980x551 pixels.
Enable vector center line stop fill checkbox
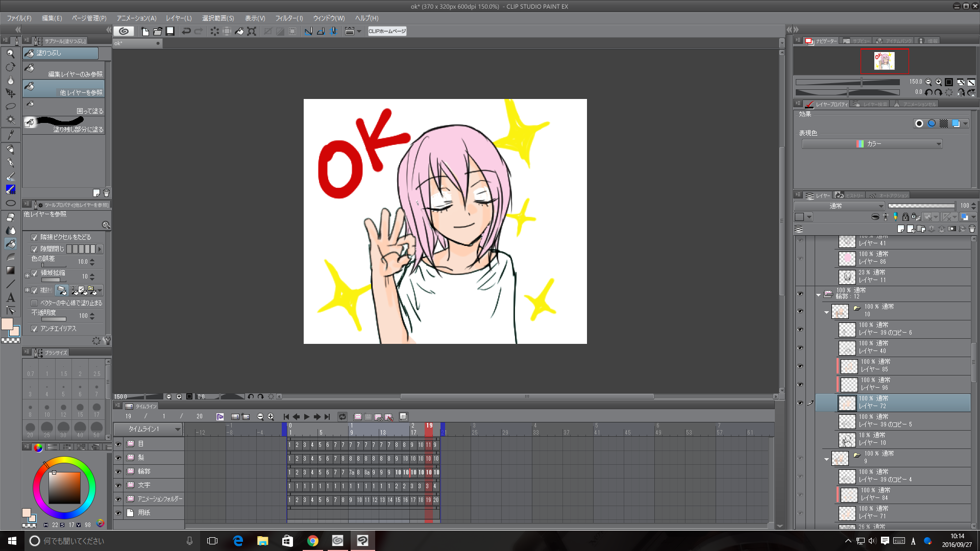point(34,303)
